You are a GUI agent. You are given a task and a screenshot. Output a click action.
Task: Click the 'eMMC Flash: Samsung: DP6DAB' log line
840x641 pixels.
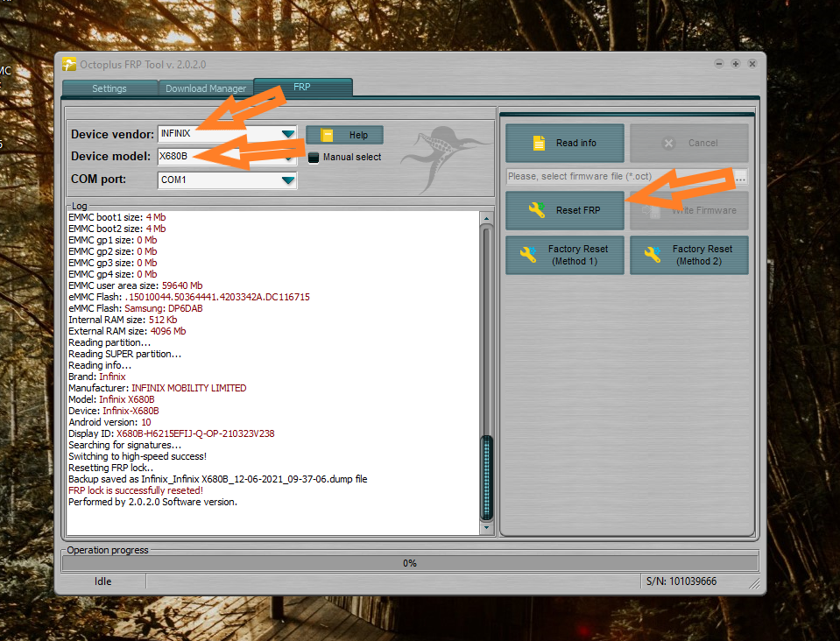[x=136, y=308]
